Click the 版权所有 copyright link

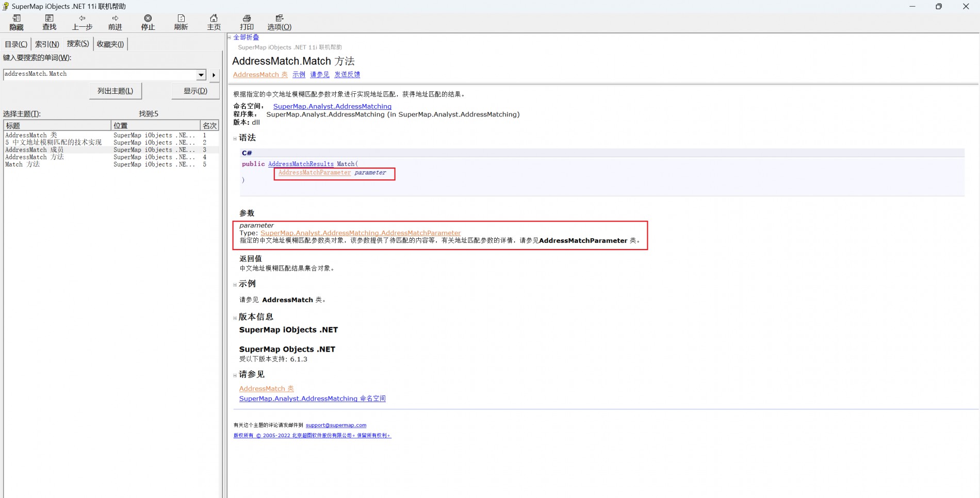[312, 436]
